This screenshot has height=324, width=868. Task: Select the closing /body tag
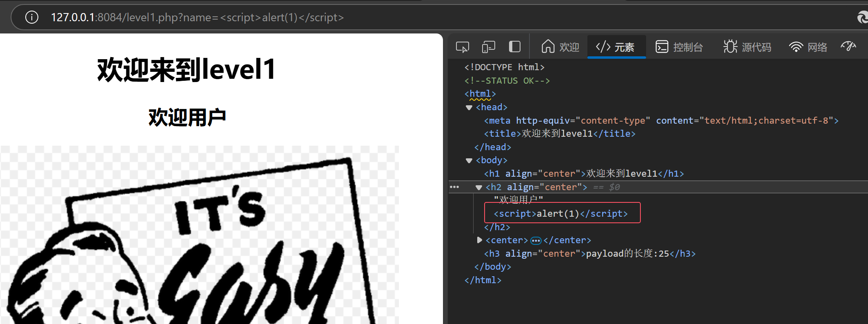click(492, 266)
